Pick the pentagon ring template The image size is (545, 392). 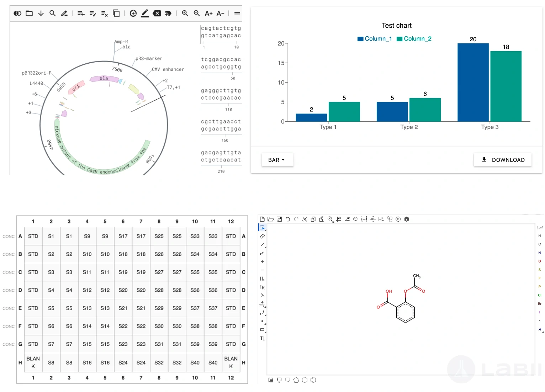(296, 380)
